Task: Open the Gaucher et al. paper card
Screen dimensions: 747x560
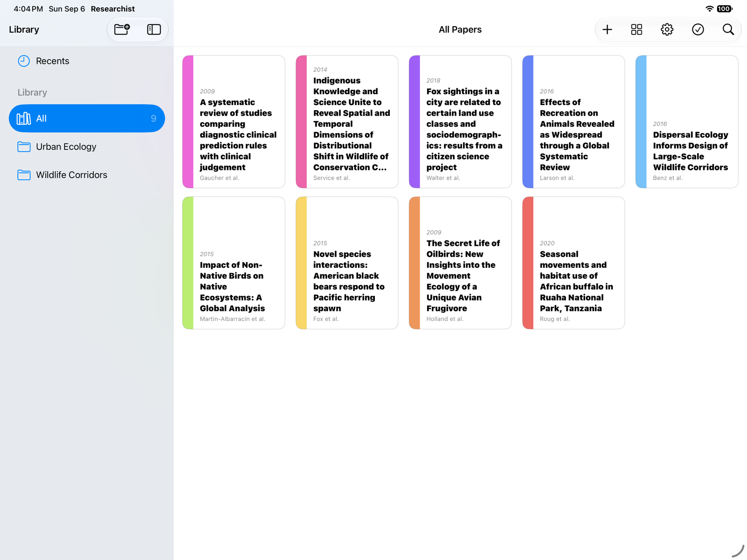Action: [x=233, y=122]
